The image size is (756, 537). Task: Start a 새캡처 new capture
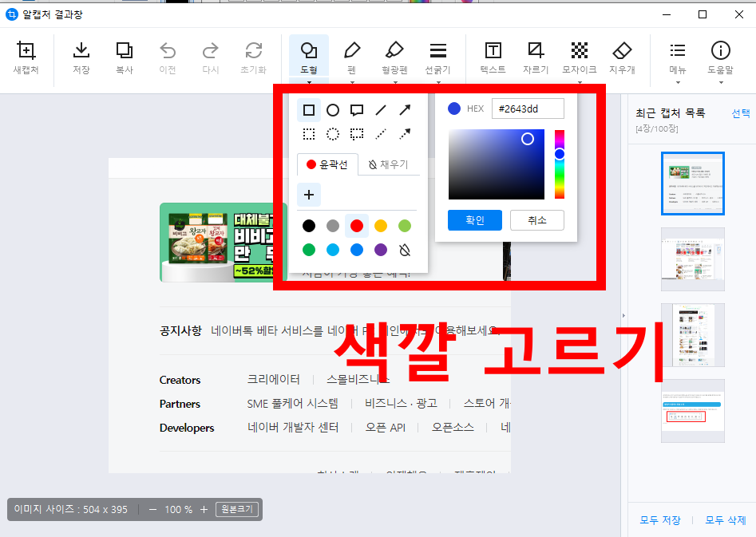26,56
